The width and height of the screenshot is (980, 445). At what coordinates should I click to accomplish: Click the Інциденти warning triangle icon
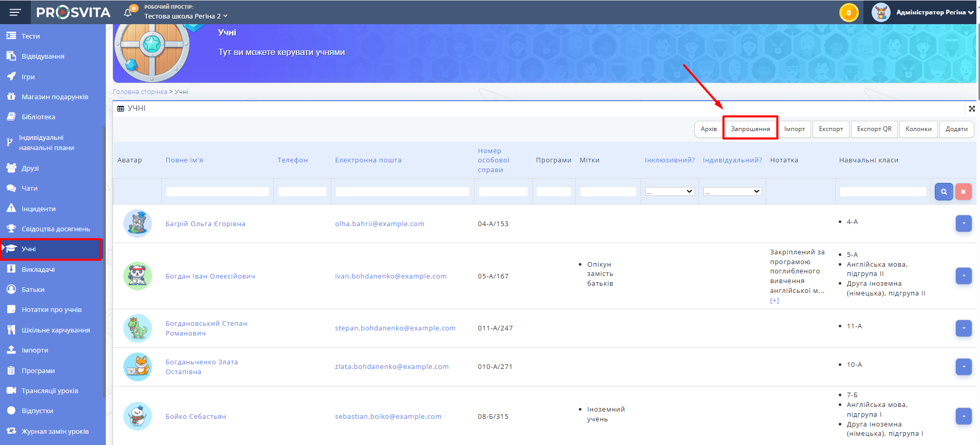11,208
